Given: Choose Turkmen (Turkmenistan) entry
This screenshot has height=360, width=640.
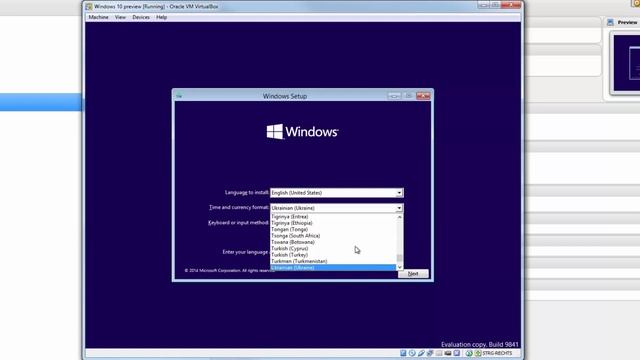Looking at the screenshot, I should (x=333, y=261).
